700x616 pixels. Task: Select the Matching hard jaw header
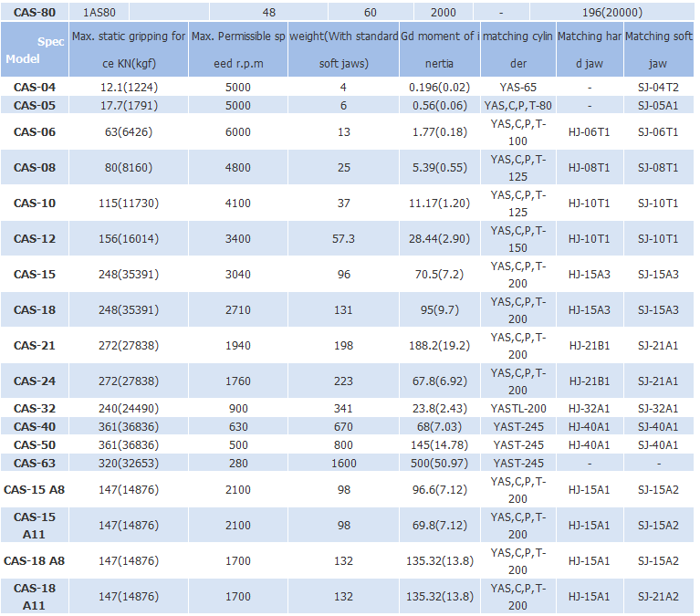[x=590, y=49]
